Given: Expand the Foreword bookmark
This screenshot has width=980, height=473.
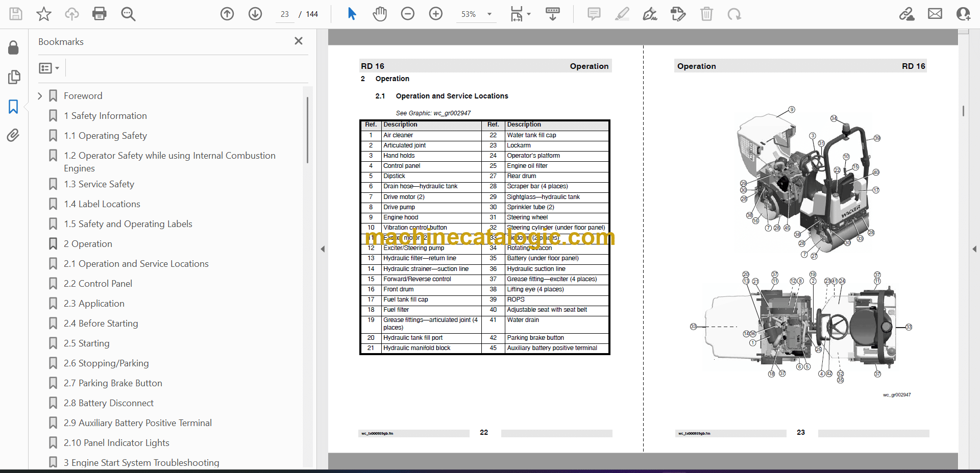Looking at the screenshot, I should tap(40, 96).
